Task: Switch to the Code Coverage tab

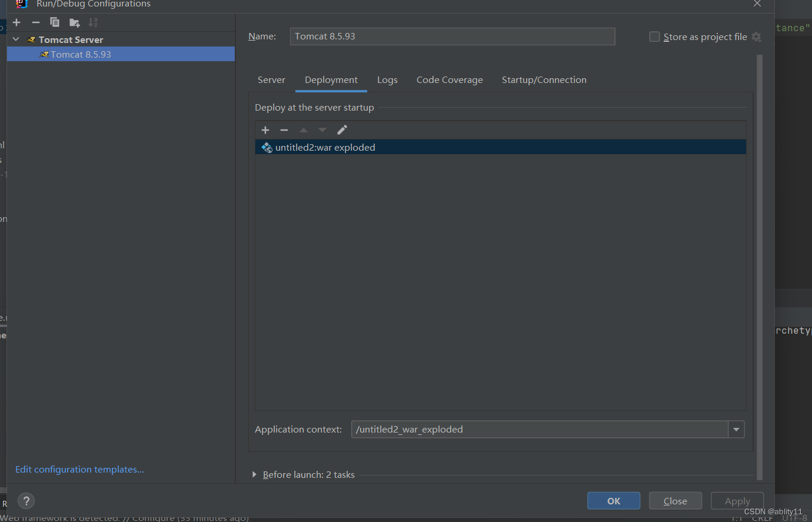Action: pyautogui.click(x=450, y=80)
